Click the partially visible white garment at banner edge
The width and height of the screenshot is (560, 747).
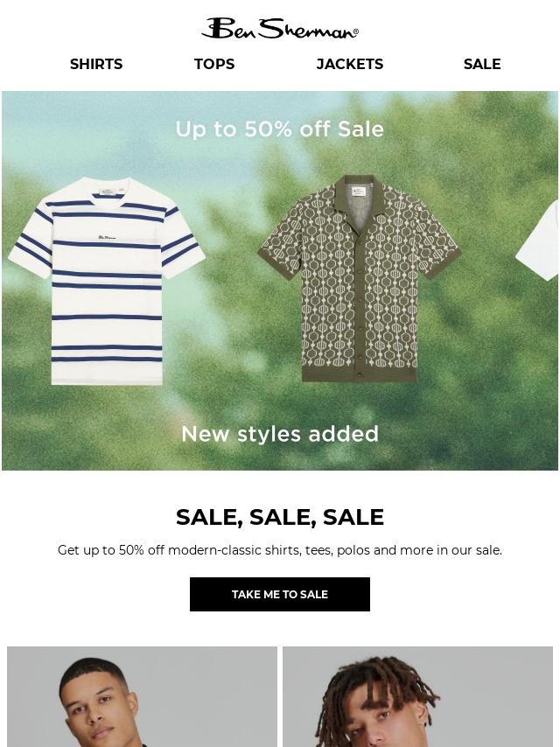pos(537,240)
